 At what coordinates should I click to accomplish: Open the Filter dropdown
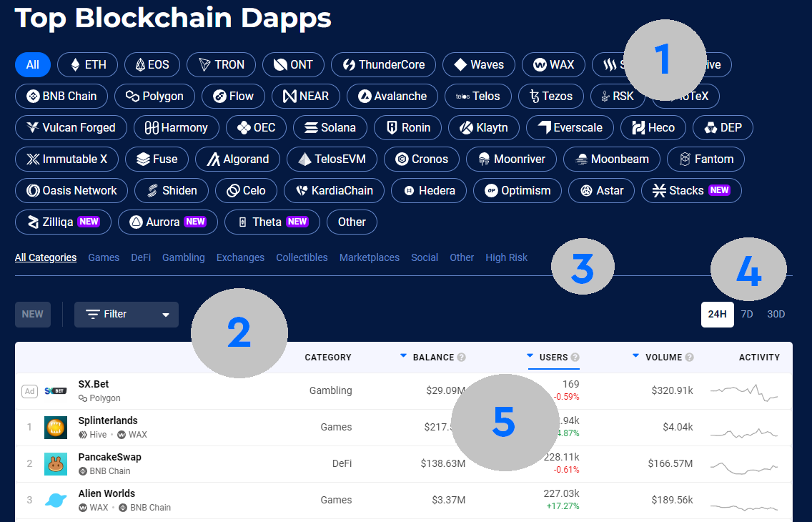(127, 314)
